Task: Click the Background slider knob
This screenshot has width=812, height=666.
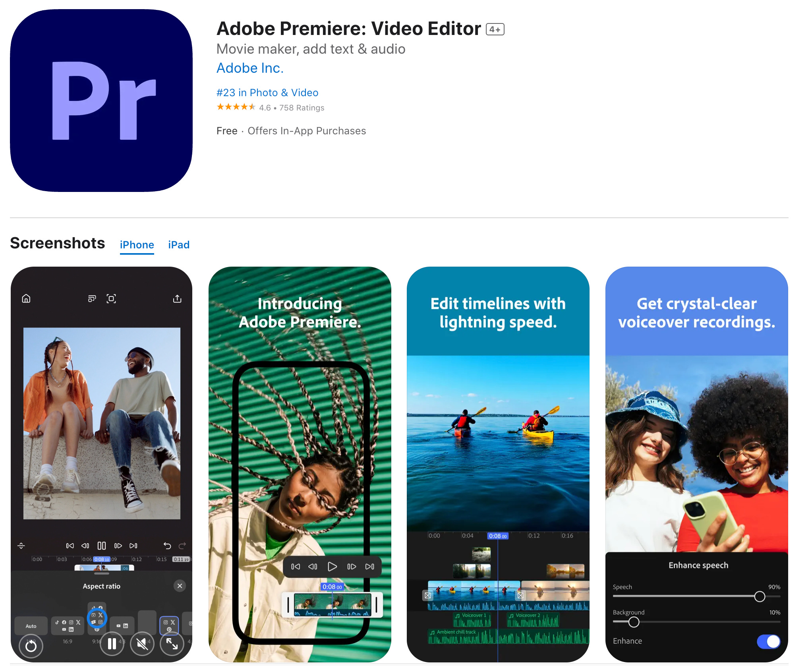Action: [x=634, y=622]
